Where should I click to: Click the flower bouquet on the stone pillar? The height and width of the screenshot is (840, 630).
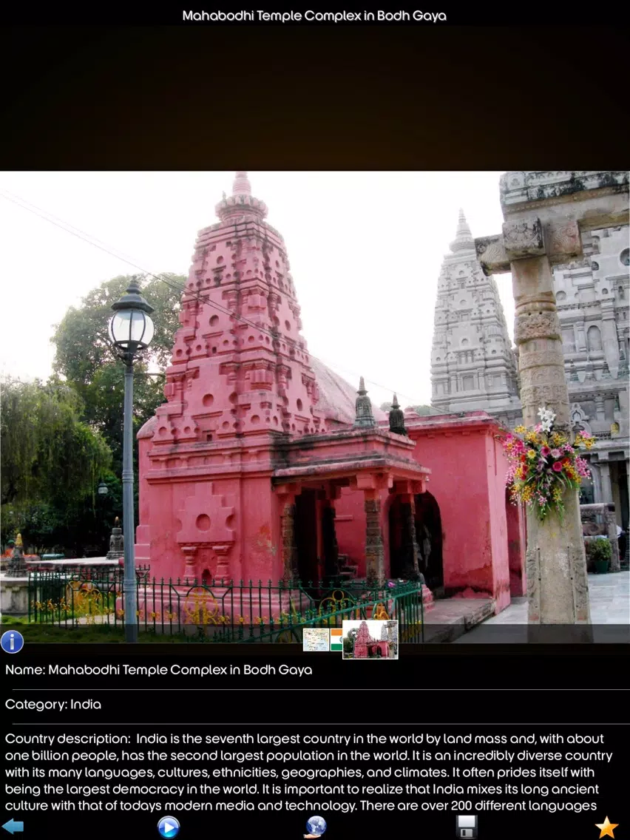547,462
